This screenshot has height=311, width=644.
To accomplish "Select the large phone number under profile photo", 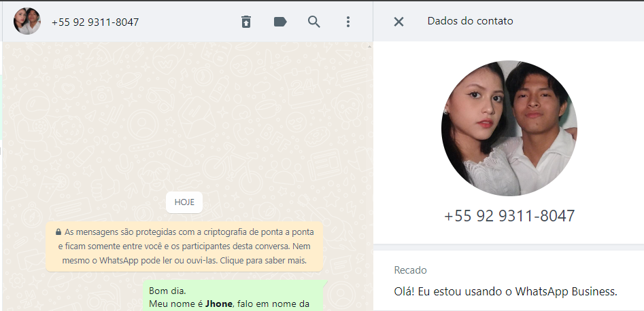I will point(509,216).
